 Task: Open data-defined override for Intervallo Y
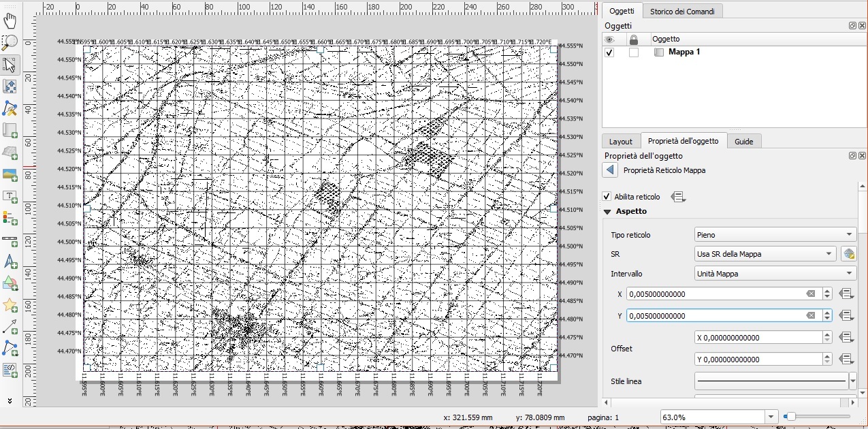(x=847, y=316)
